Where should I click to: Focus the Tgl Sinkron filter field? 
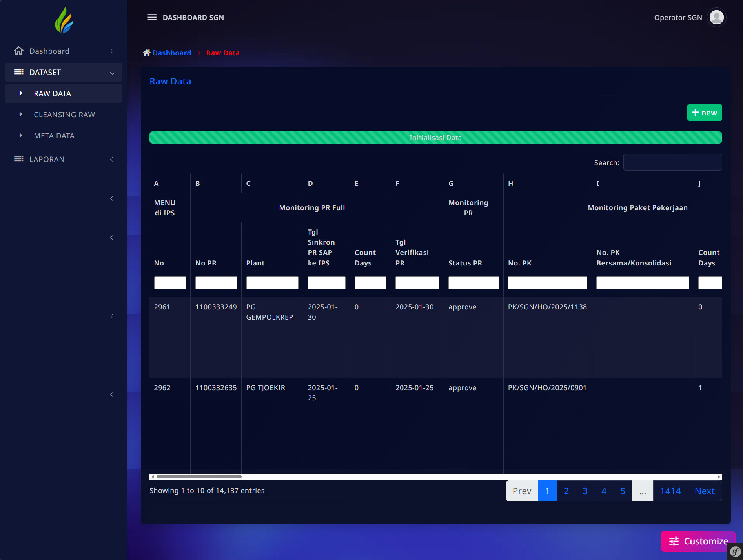(x=327, y=283)
